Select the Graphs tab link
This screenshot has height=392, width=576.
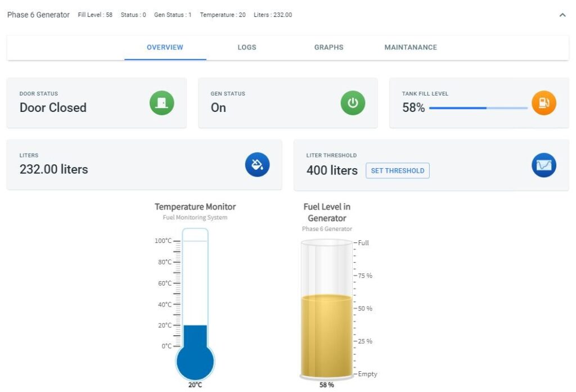(328, 47)
